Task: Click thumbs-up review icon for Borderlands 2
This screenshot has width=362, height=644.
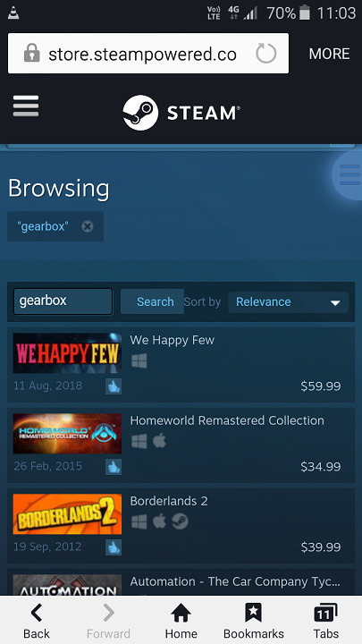Action: 114,547
